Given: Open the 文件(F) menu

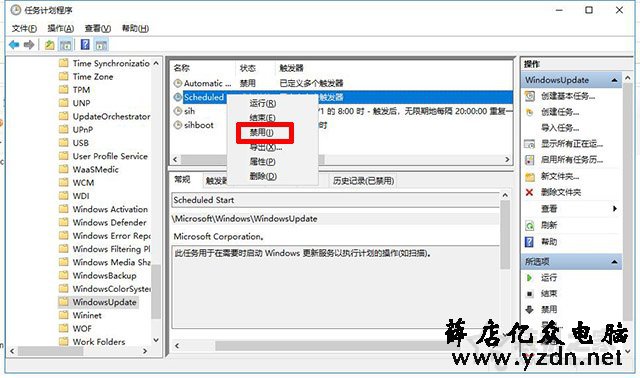Looking at the screenshot, I should click(x=24, y=28).
